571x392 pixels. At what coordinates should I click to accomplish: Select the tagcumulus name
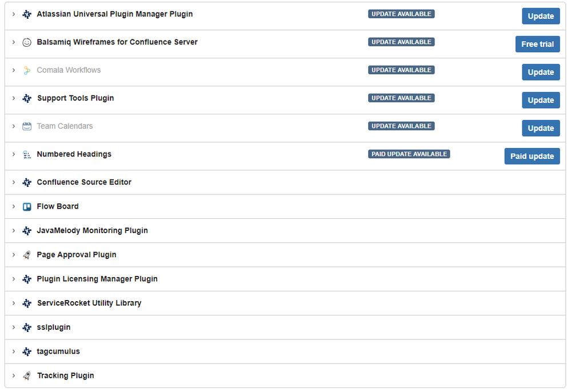click(x=58, y=351)
